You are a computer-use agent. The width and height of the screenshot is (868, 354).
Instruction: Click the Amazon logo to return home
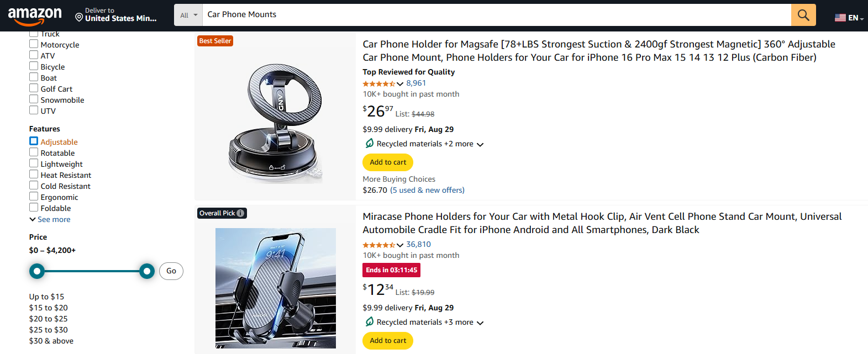(x=35, y=15)
